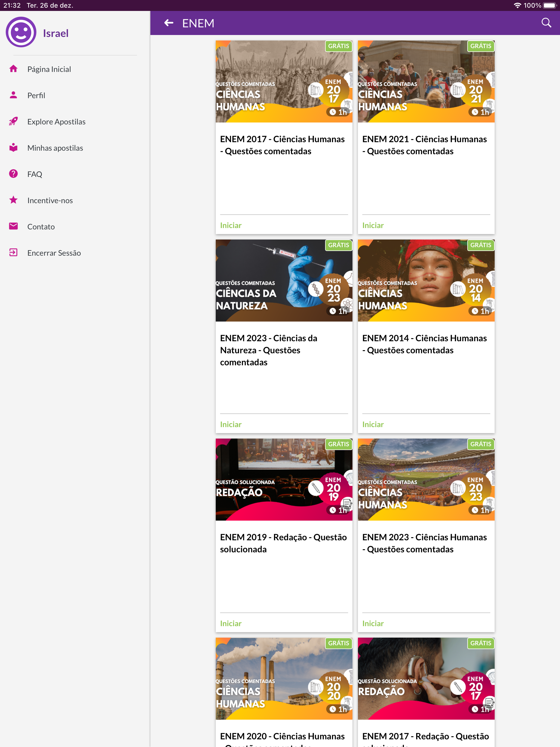The width and height of the screenshot is (560, 747).
Task: Open the ENEM 2019 Redação cover image
Action: point(284,480)
